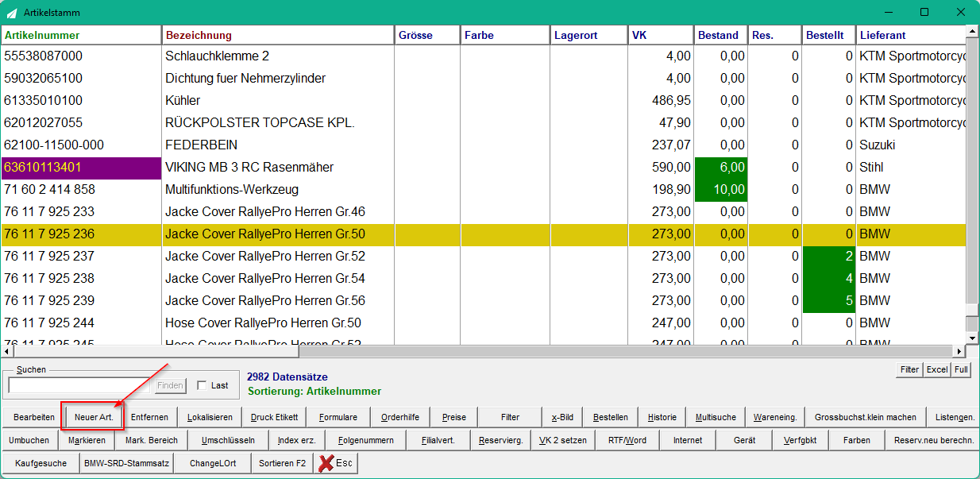This screenshot has height=479, width=980.
Task: Click the ChangeLOrt button
Action: [x=213, y=463]
